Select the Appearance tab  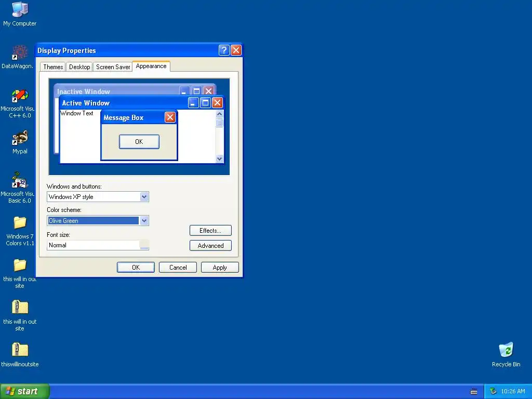click(151, 66)
